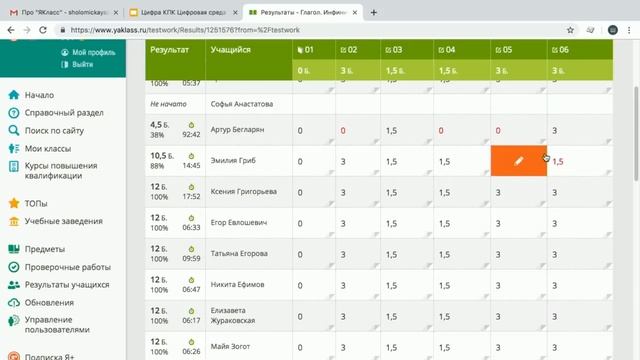640x360 pixels.
Task: Click Эмилия Гриб's red 1,5 in column 06
Action: pyautogui.click(x=558, y=162)
